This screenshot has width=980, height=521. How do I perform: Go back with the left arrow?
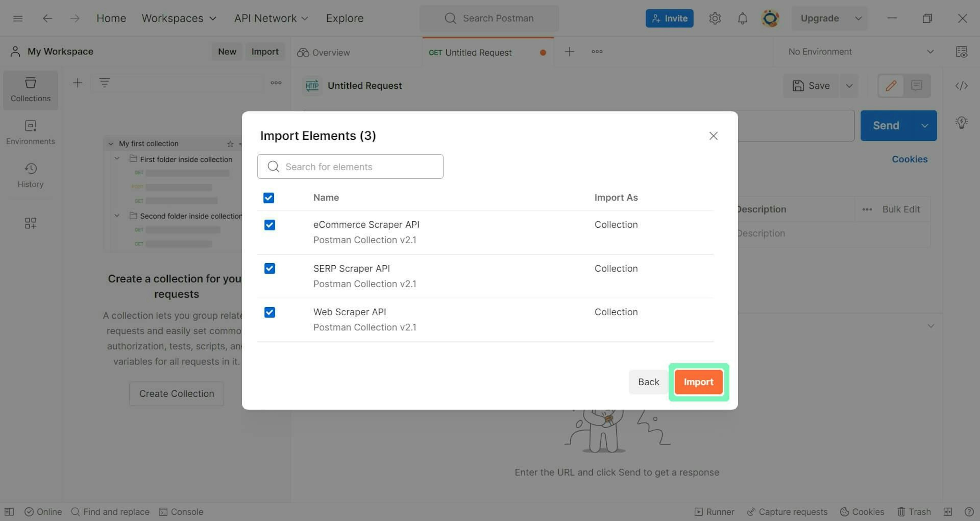tap(47, 18)
